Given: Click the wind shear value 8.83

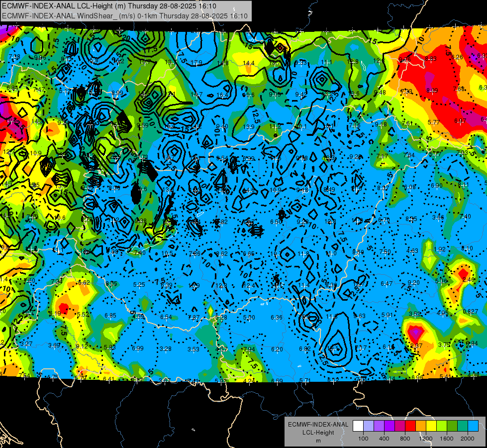Looking at the screenshot, I should point(431,58).
